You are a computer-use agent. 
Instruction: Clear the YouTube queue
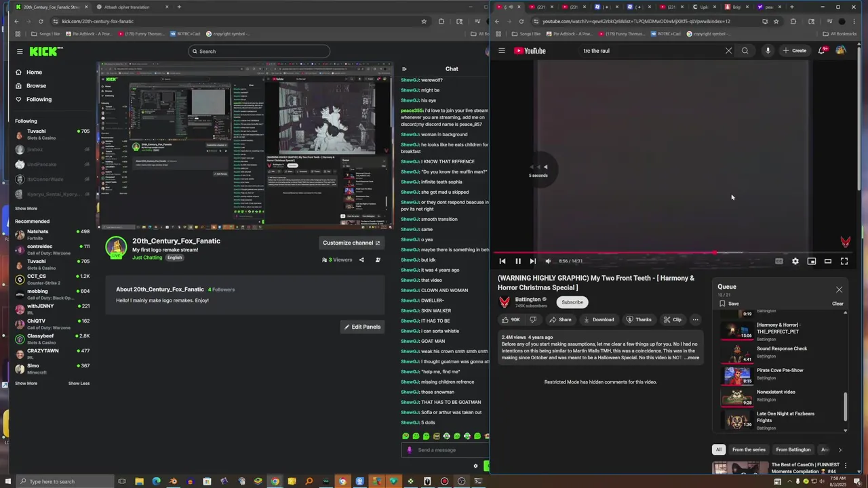click(837, 304)
